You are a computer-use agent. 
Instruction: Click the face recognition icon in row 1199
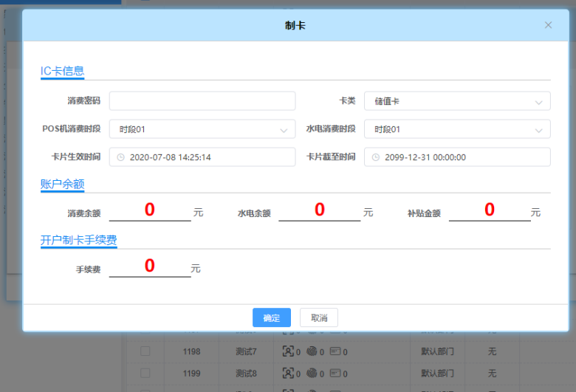tap(288, 373)
